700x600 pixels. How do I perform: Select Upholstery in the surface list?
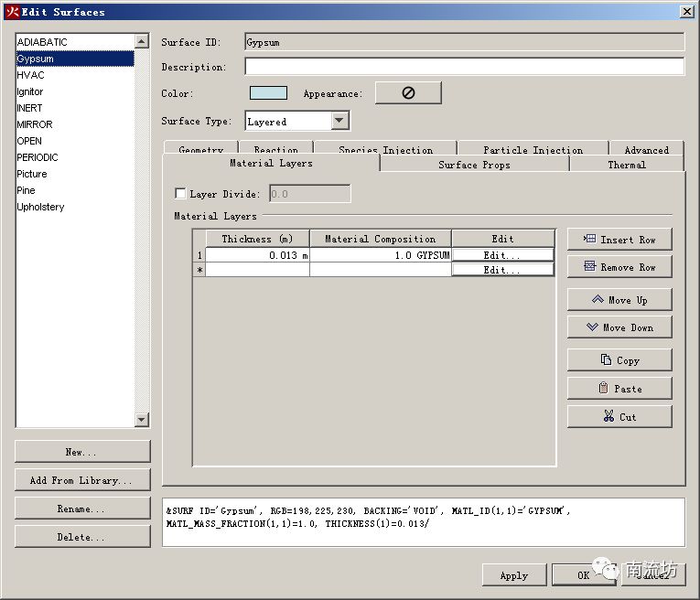pos(41,207)
